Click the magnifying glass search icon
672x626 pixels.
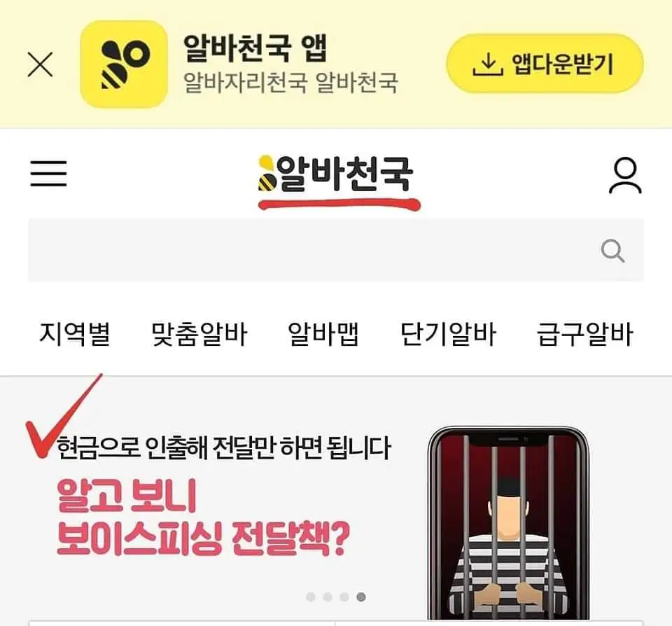click(x=613, y=251)
